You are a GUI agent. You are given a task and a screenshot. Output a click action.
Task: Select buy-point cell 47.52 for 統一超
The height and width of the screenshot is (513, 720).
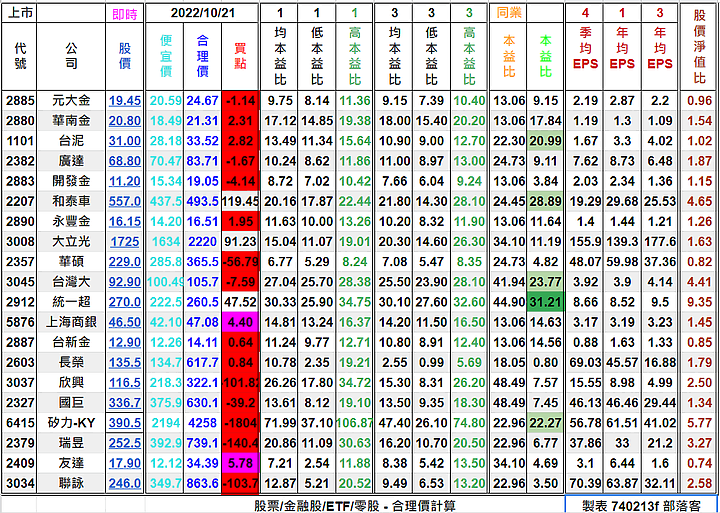240,302
